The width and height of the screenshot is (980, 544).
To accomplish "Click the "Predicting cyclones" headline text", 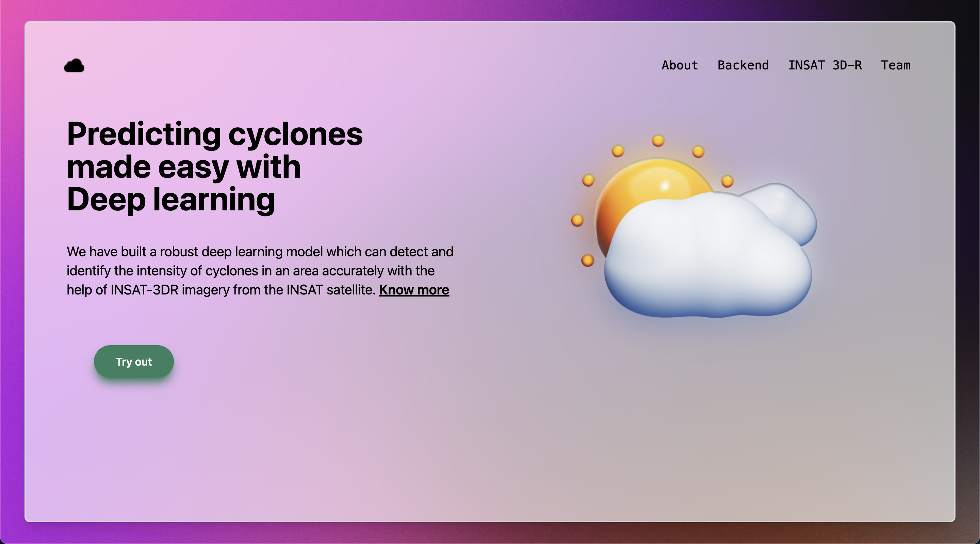I will [215, 134].
